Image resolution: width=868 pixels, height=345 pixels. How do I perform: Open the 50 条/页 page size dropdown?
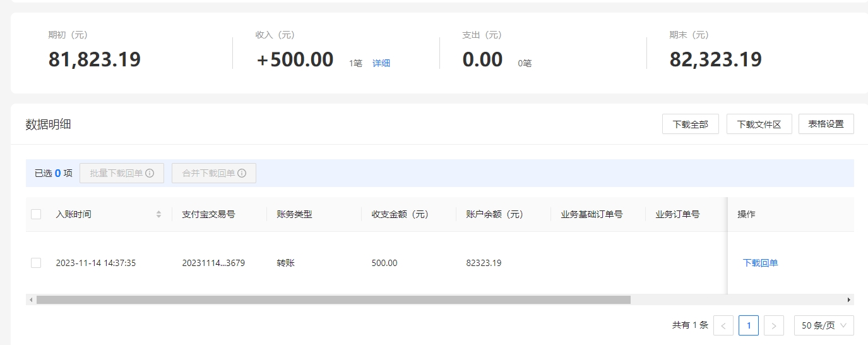coord(824,325)
